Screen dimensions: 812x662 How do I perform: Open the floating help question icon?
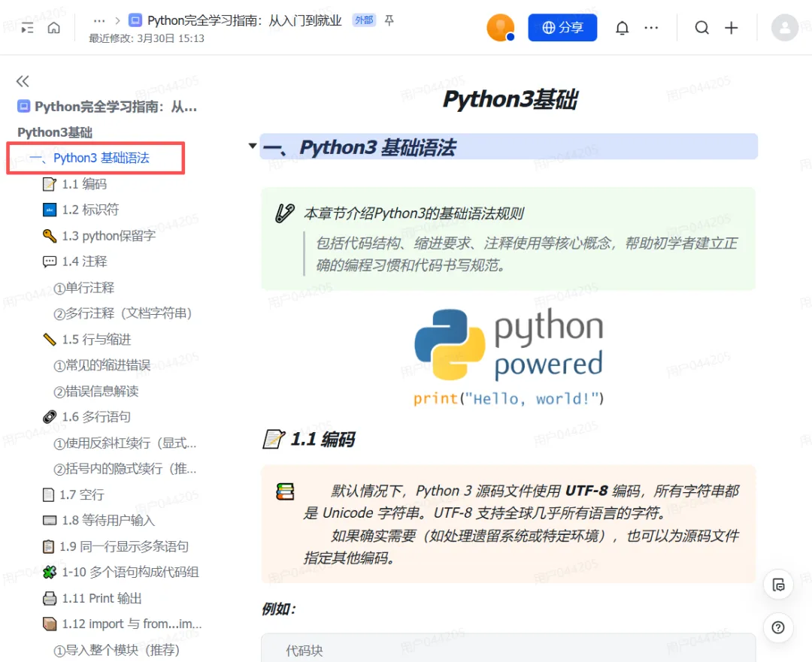click(x=778, y=628)
